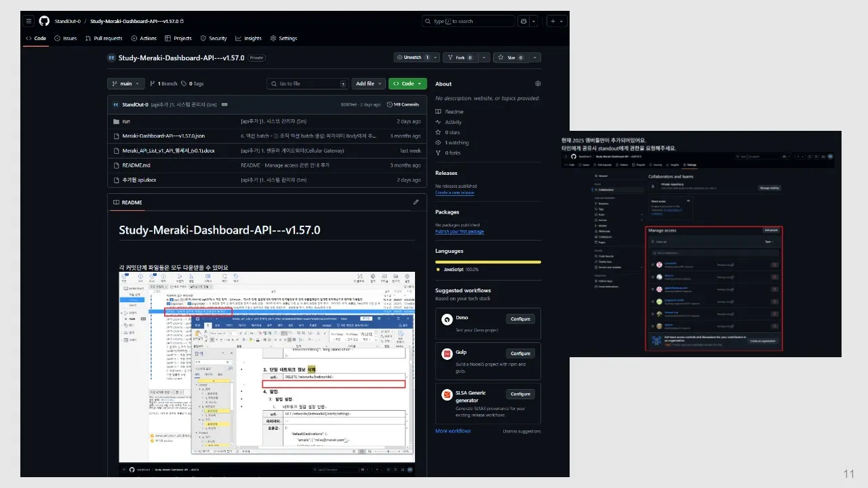Screen dimensions: 868x488
Task: Open the Security tab
Action: pos(214,39)
